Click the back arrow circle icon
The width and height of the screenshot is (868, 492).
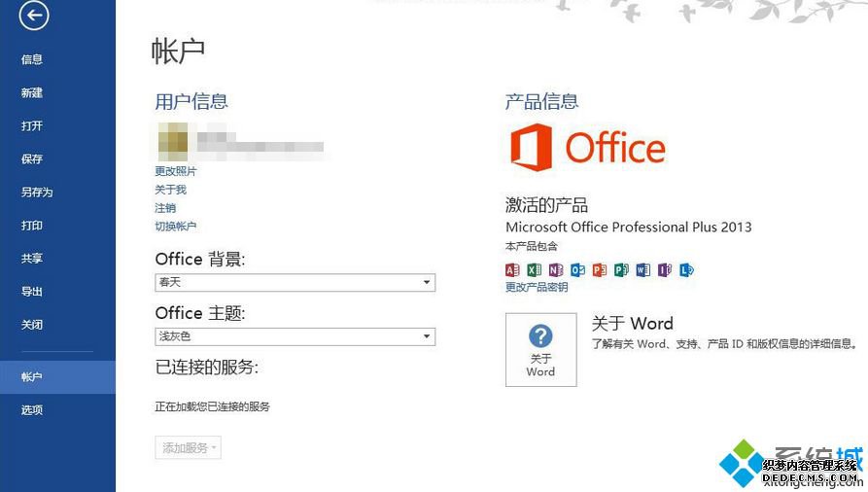pos(34,16)
